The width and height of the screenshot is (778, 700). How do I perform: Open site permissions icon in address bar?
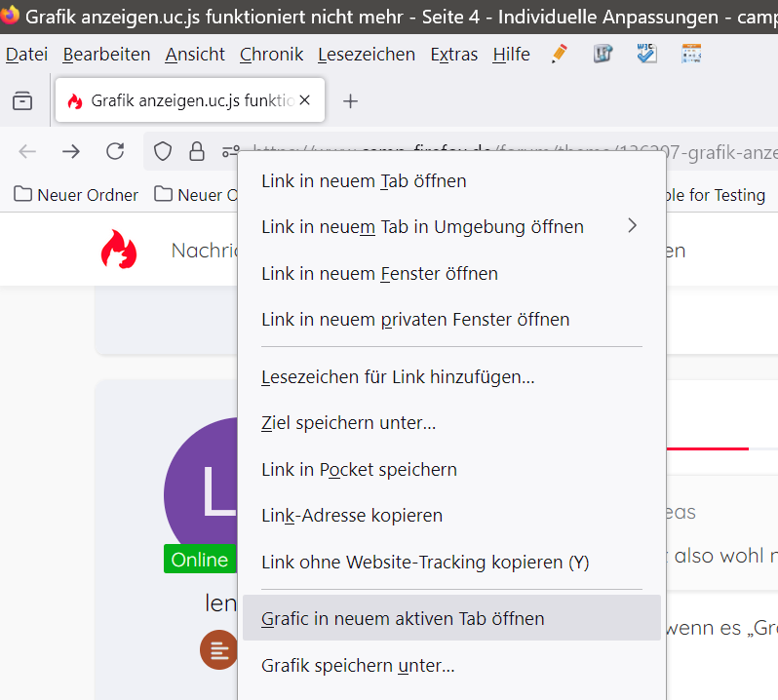point(231,151)
